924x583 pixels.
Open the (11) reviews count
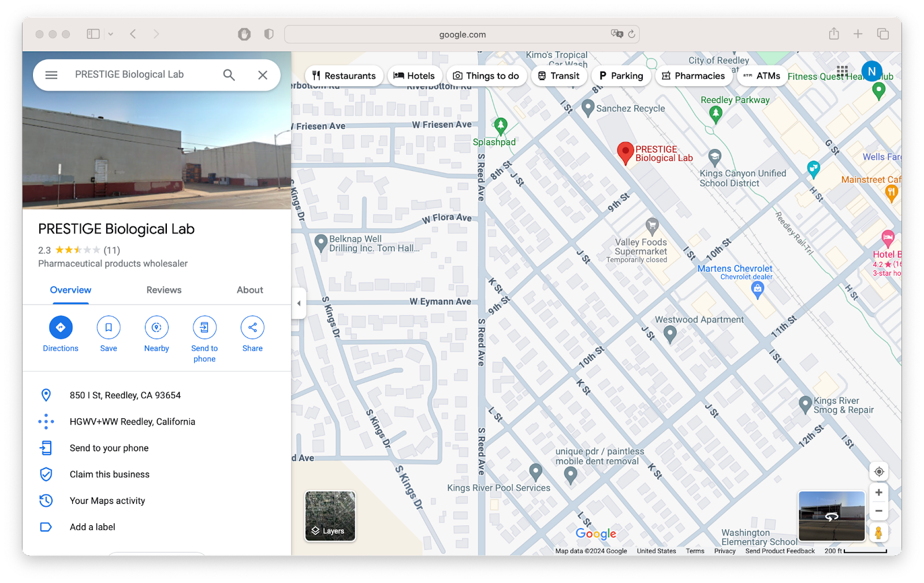pyautogui.click(x=112, y=250)
